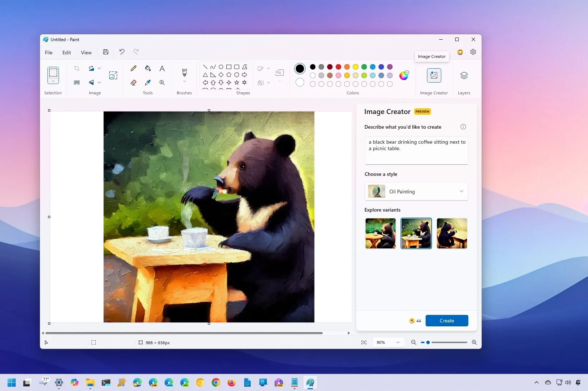
Task: Select the primary black color circle
Action: pos(300,69)
